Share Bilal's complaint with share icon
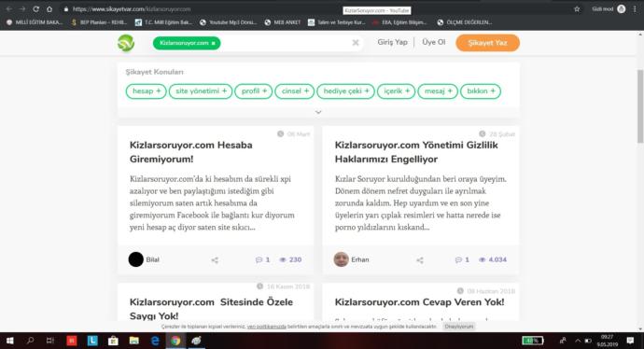Viewport: 644px width, 349px height. click(x=215, y=260)
